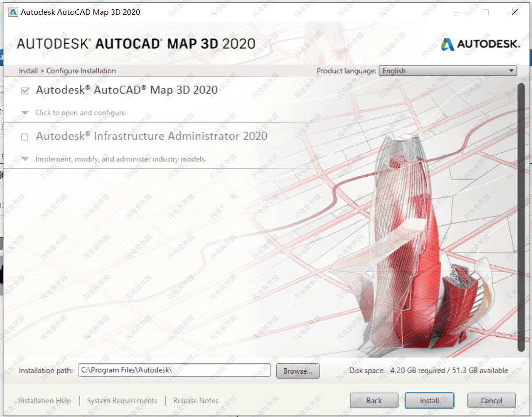Open the Release Notes link
532x417 pixels.
click(x=196, y=401)
